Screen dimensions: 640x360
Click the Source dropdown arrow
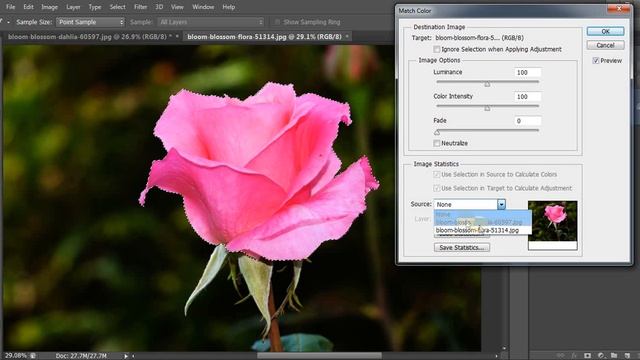pyautogui.click(x=501, y=204)
